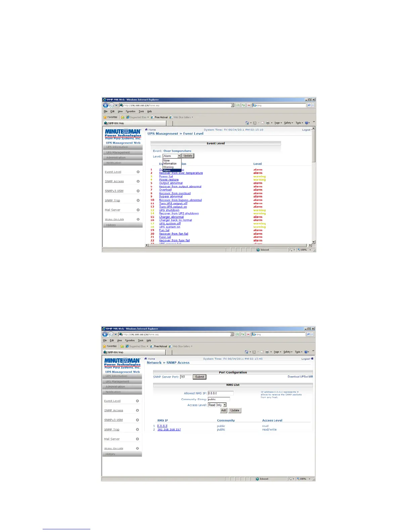This screenshot has width=411, height=532.
Task: Click the Bypass abnormal event link
Action: coord(171,196)
